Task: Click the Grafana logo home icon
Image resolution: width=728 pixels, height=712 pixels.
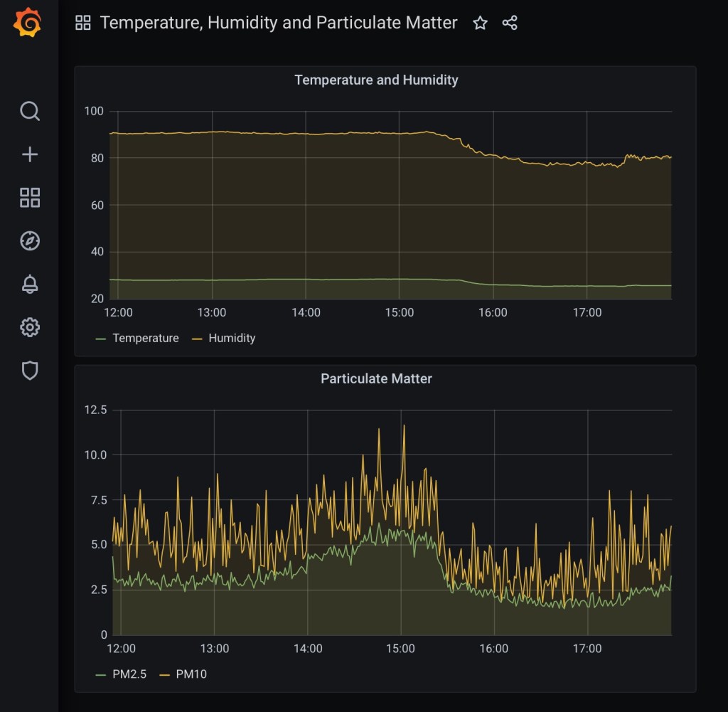Action: [29, 23]
